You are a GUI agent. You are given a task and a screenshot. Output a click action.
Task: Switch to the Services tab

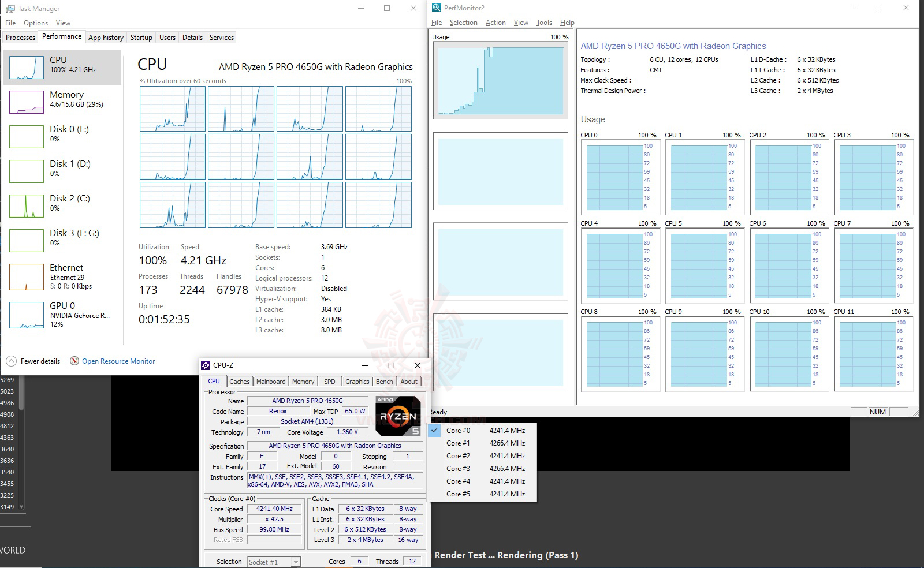click(222, 38)
